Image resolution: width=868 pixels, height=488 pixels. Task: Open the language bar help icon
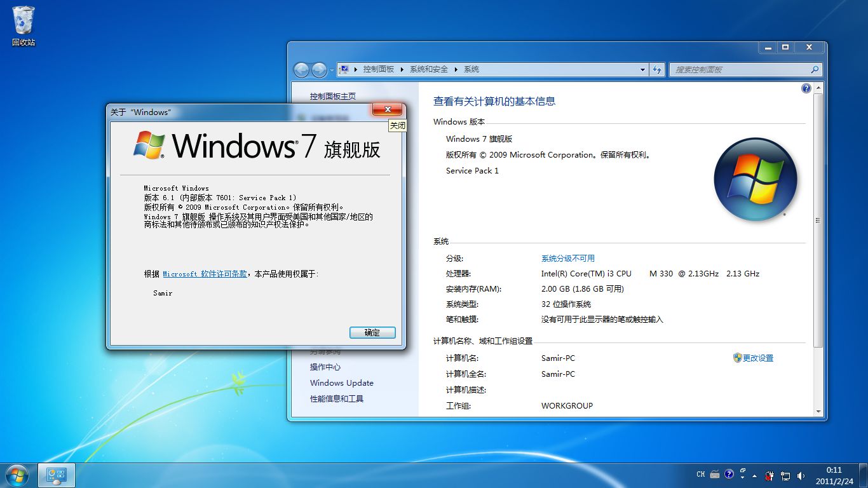[x=729, y=474]
